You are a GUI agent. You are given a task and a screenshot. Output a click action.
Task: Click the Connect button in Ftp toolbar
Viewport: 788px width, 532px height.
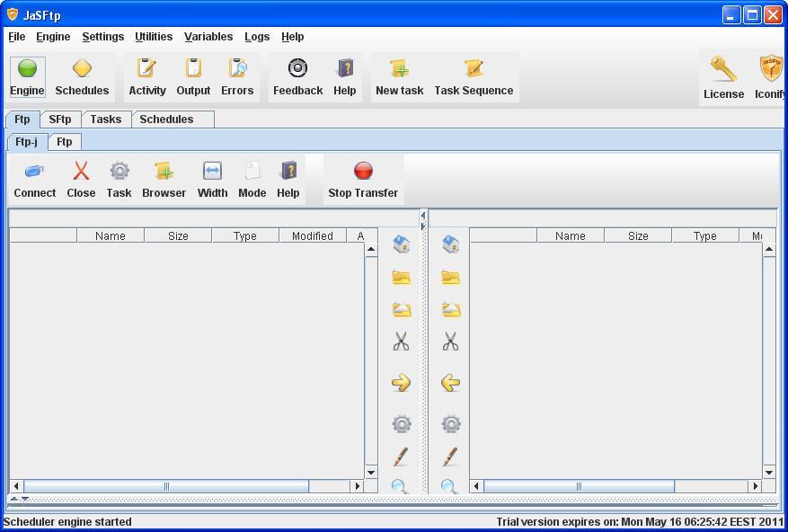point(35,180)
